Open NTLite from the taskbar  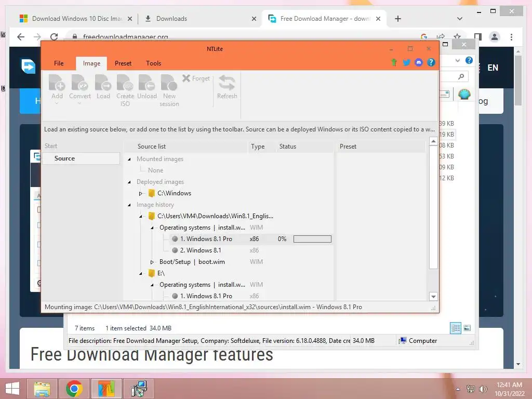pyautogui.click(x=106, y=389)
